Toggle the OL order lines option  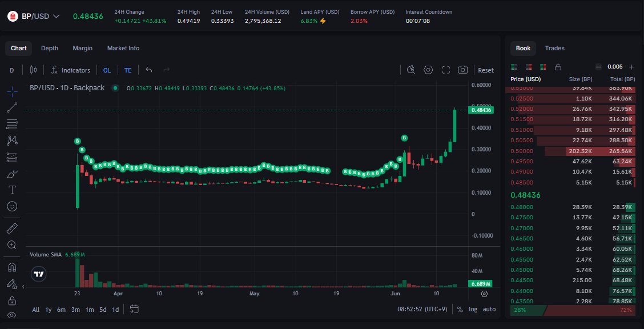coord(107,70)
